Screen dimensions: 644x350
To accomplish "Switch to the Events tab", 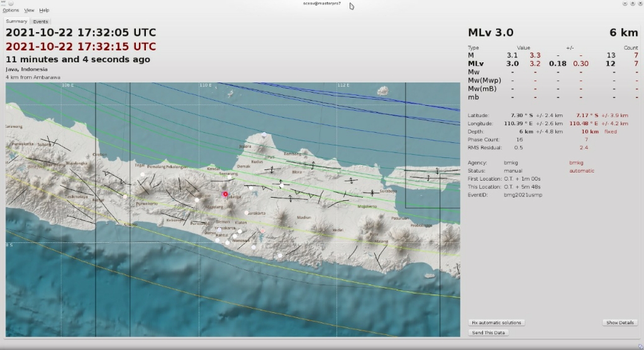I will 40,21.
